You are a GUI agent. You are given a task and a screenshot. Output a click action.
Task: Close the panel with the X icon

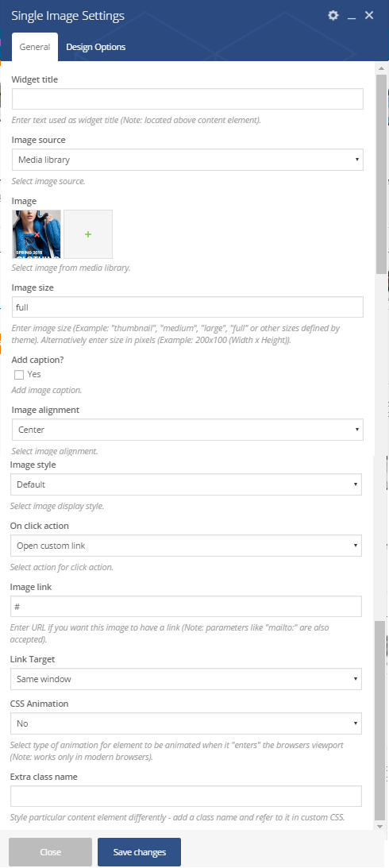click(x=369, y=16)
